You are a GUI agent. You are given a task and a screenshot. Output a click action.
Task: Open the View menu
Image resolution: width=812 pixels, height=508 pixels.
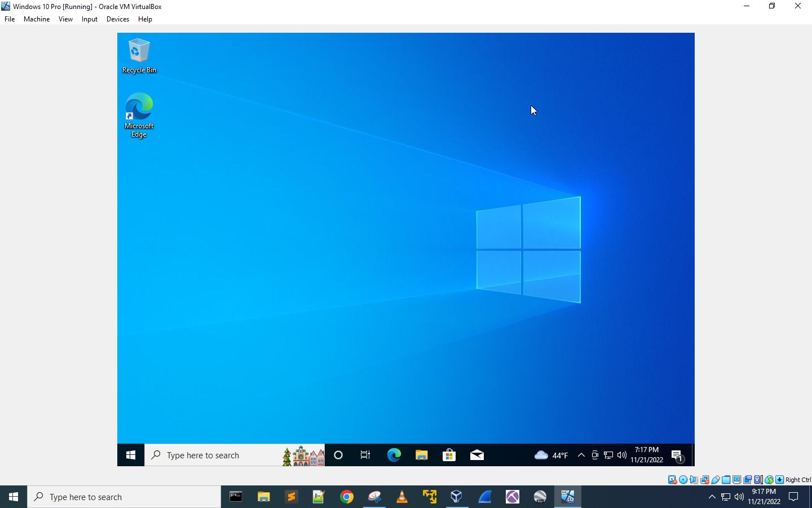65,19
